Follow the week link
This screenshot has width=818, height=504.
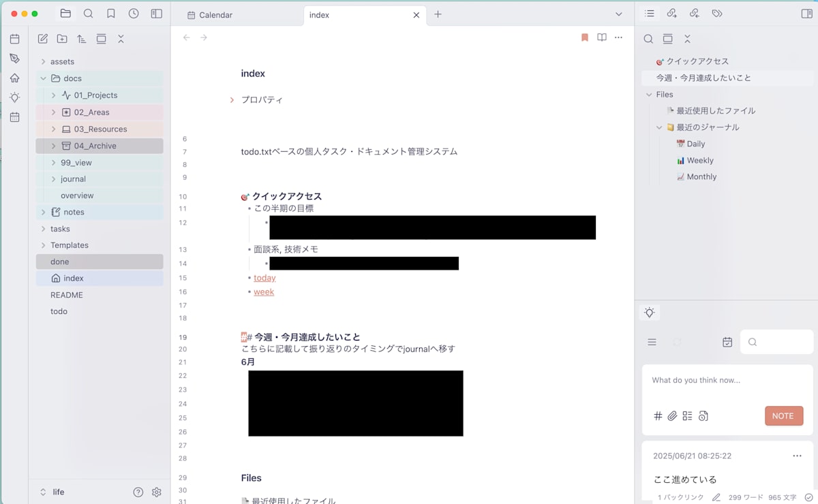coord(264,292)
